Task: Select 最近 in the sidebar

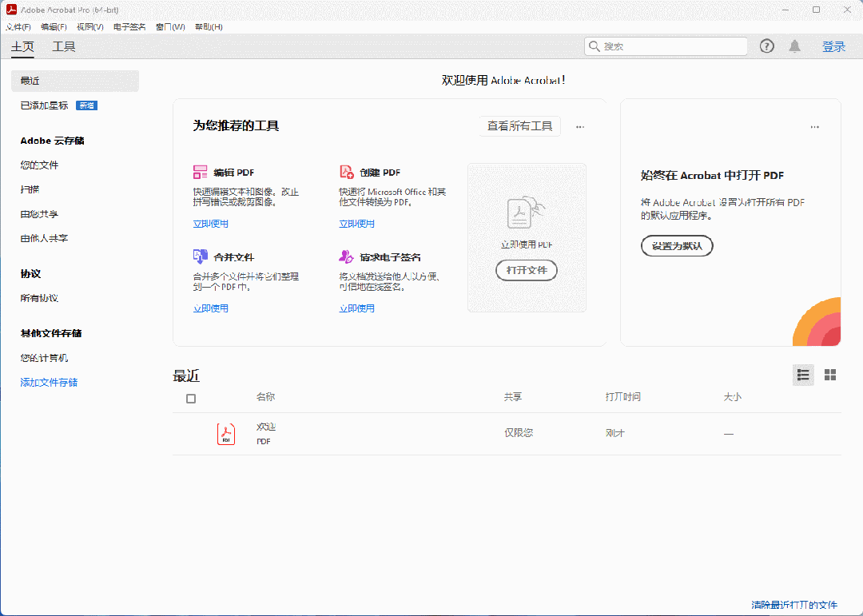Action: (75, 81)
